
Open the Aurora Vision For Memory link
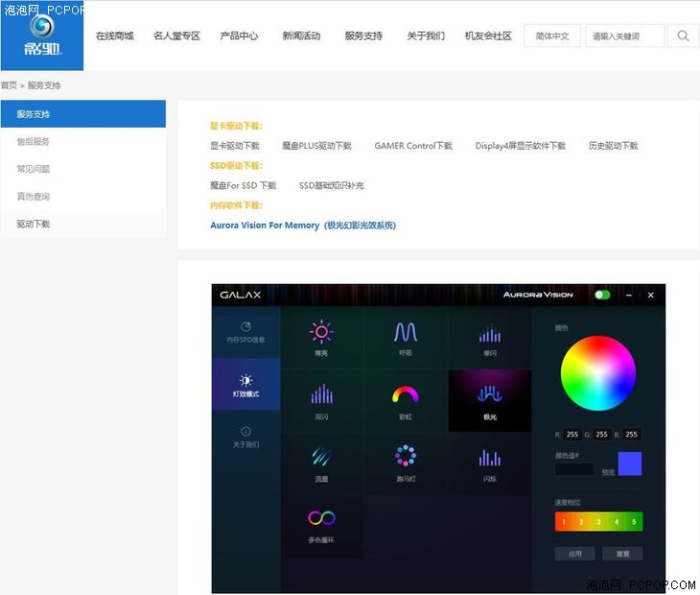click(303, 226)
